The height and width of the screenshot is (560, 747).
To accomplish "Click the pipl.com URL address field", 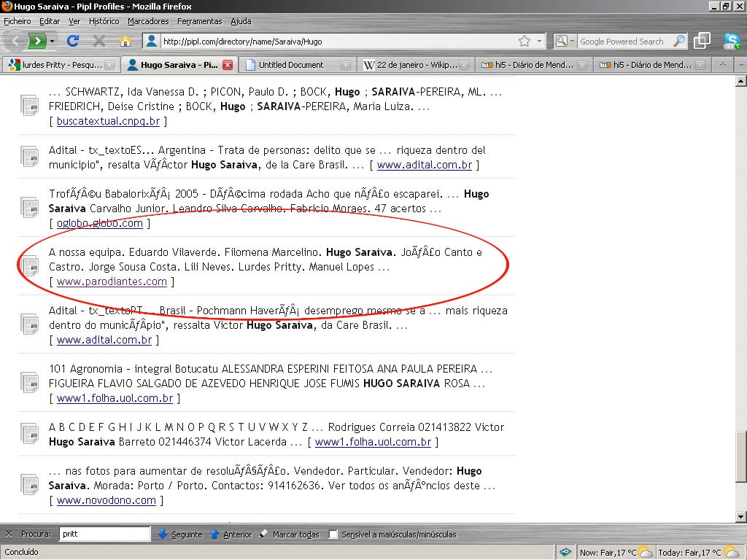I will pyautogui.click(x=338, y=42).
